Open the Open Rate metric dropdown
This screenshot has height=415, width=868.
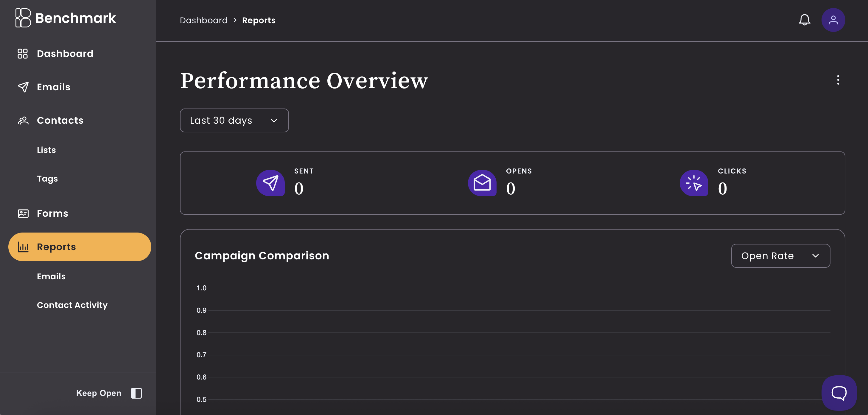coord(780,255)
